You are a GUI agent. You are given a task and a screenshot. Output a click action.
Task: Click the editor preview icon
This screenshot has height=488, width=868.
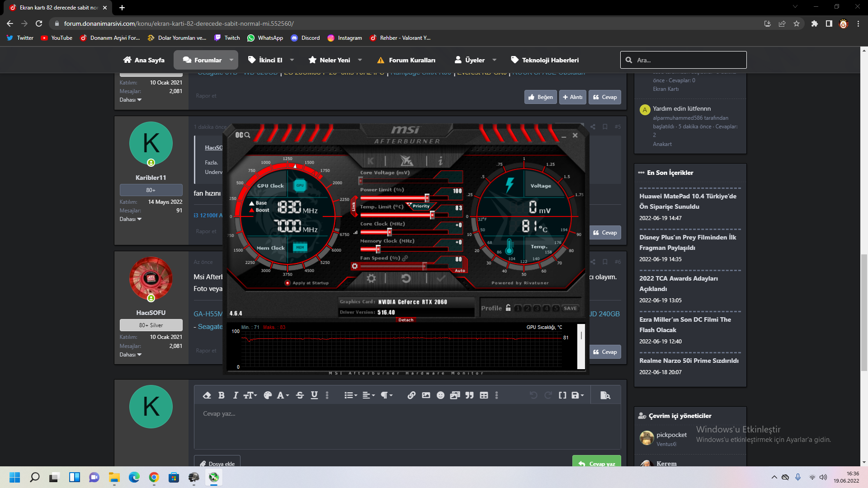click(x=605, y=395)
